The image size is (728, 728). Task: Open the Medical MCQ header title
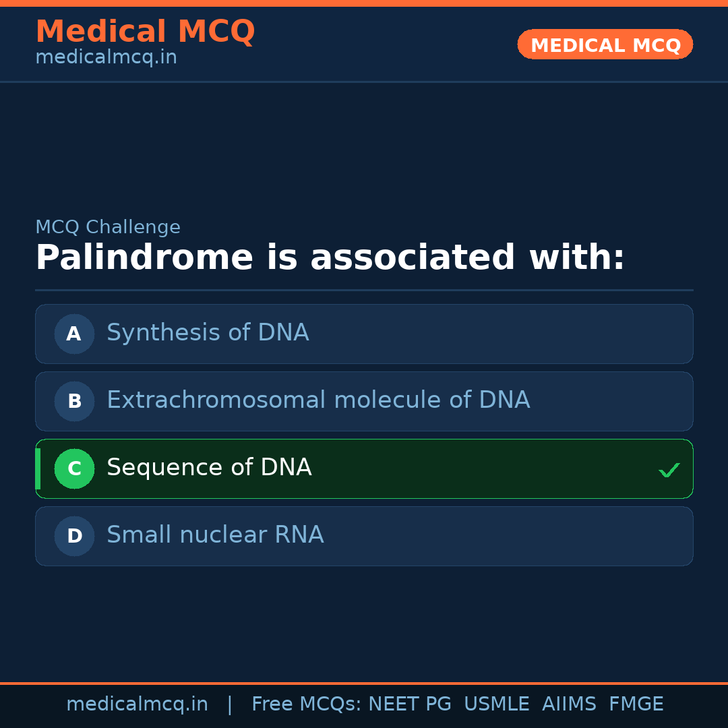click(x=145, y=32)
